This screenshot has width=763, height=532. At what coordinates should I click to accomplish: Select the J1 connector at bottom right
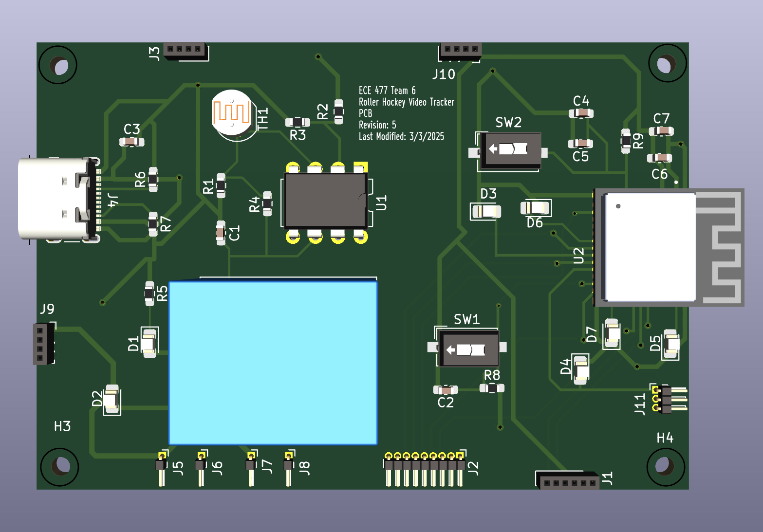click(x=568, y=481)
